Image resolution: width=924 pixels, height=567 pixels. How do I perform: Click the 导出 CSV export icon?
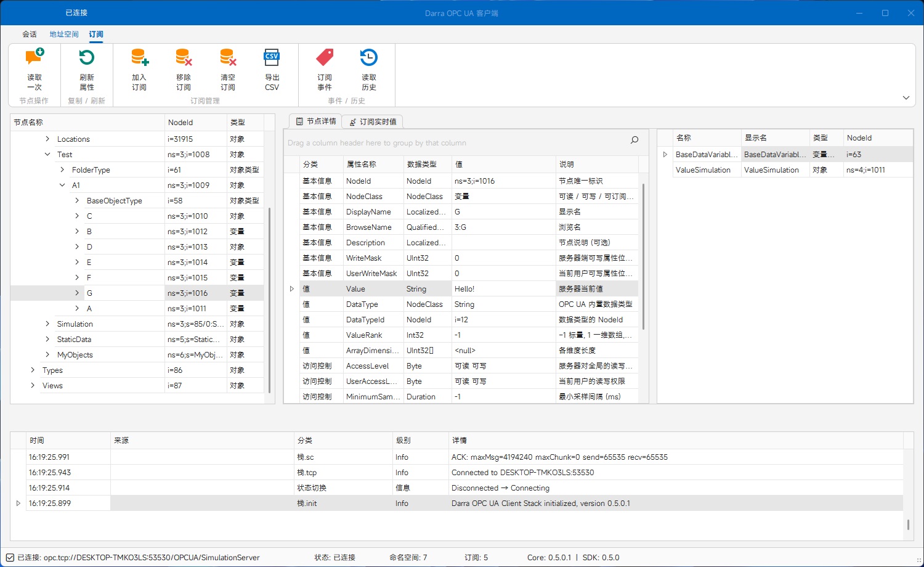(272, 57)
